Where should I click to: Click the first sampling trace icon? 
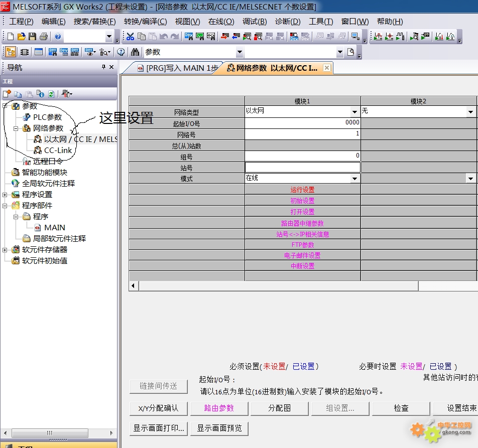378,37
